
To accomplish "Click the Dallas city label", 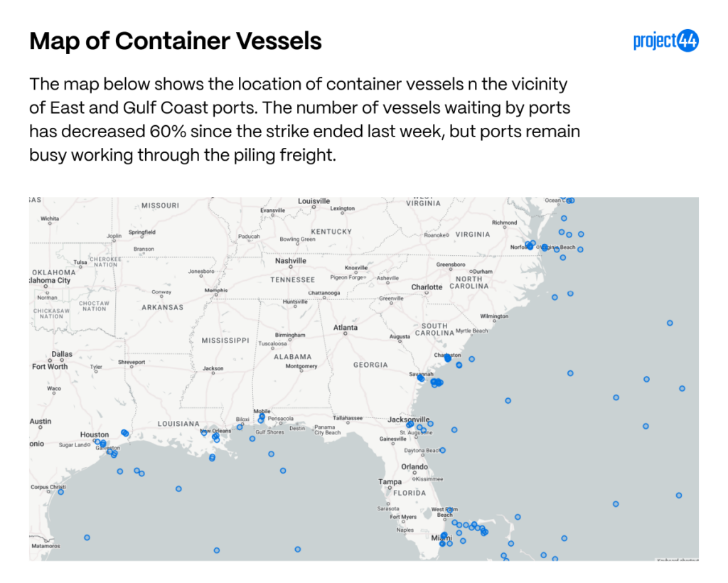I will tap(62, 354).
